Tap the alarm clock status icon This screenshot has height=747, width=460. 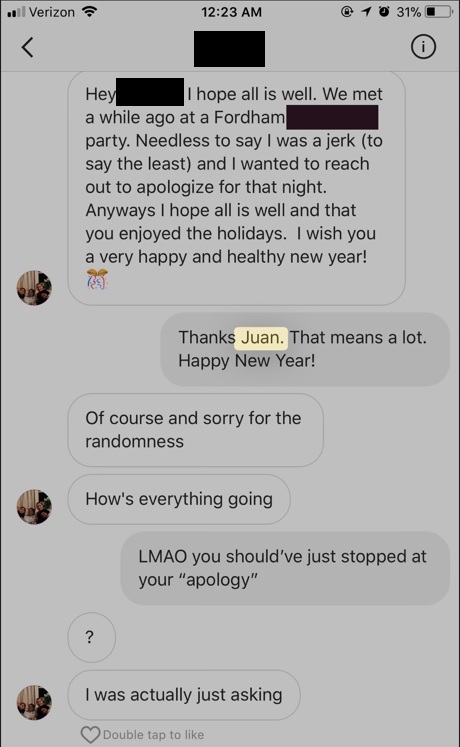pos(384,11)
